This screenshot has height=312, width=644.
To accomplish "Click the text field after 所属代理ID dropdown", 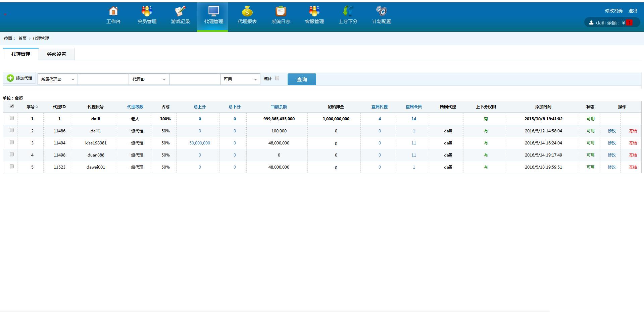I will [x=103, y=79].
